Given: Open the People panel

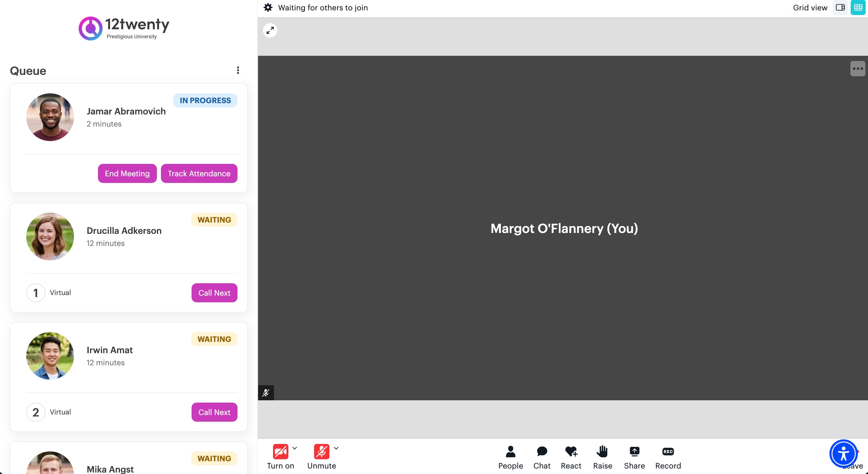Looking at the screenshot, I should [511, 457].
